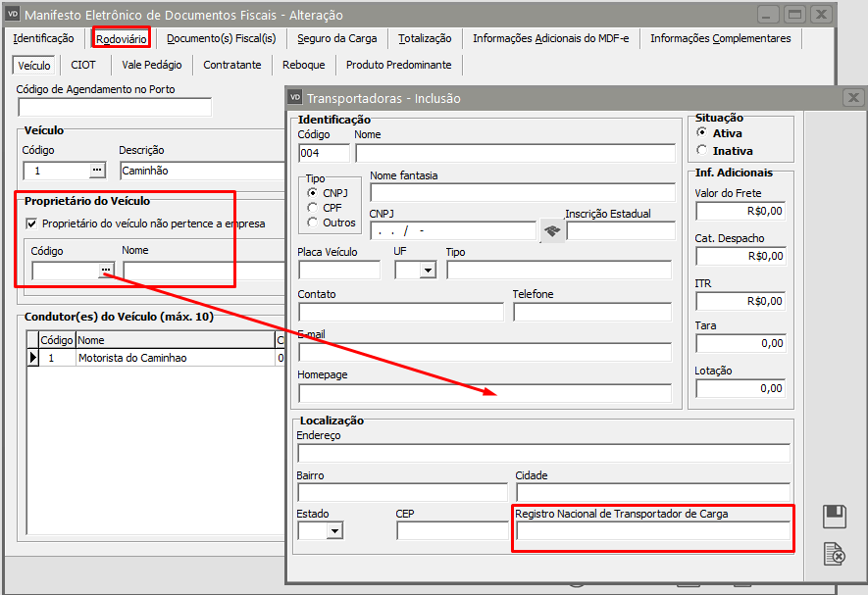Open the owner code lookup ellipsis button
This screenshot has height=595, width=868.
pyautogui.click(x=105, y=271)
